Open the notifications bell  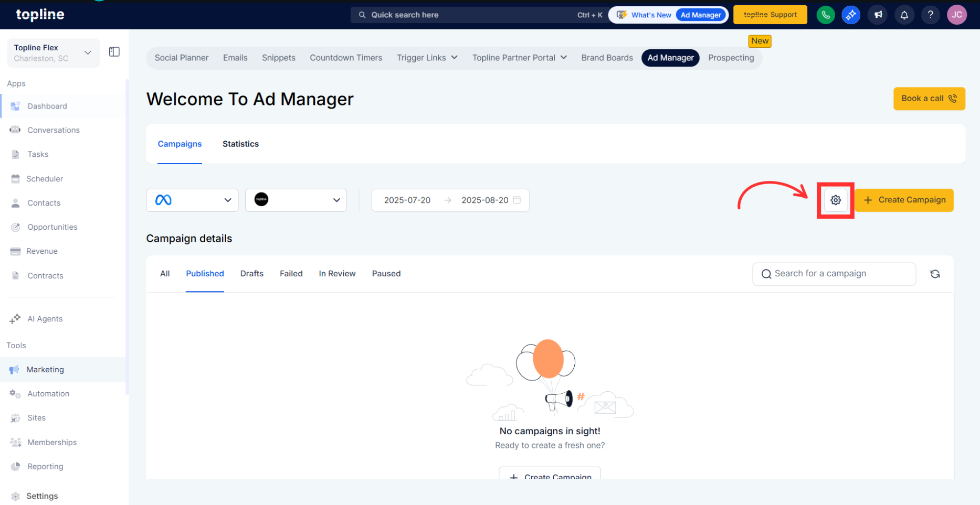[x=904, y=15]
